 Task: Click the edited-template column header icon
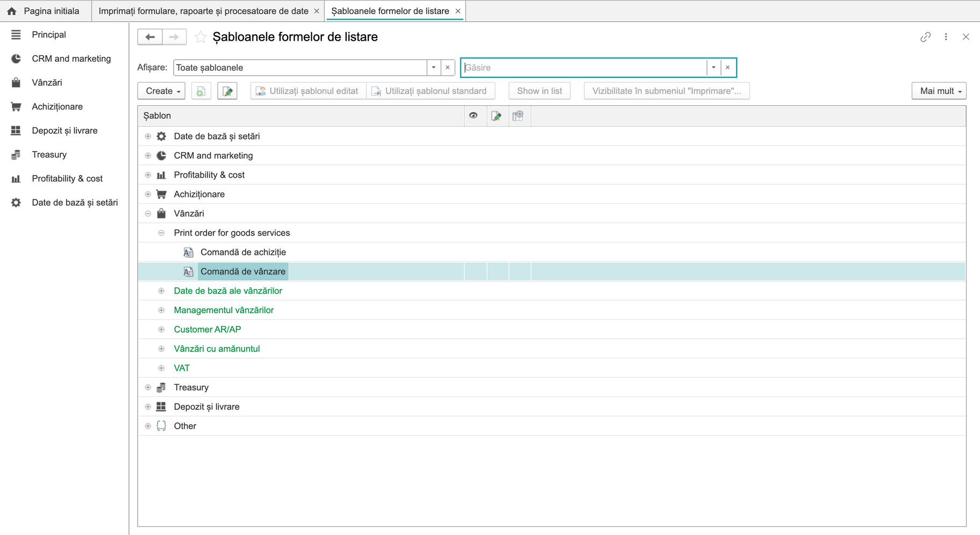click(x=497, y=115)
